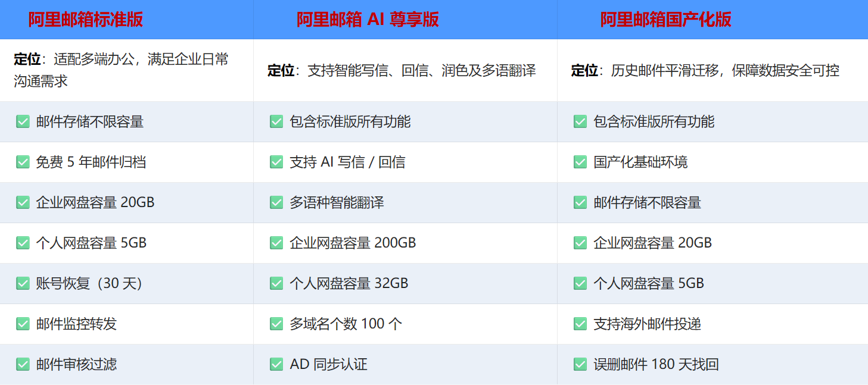Image resolution: width=868 pixels, height=385 pixels.
Task: Click the green check next to 账号恢复（30 天）
Action: 23,283
